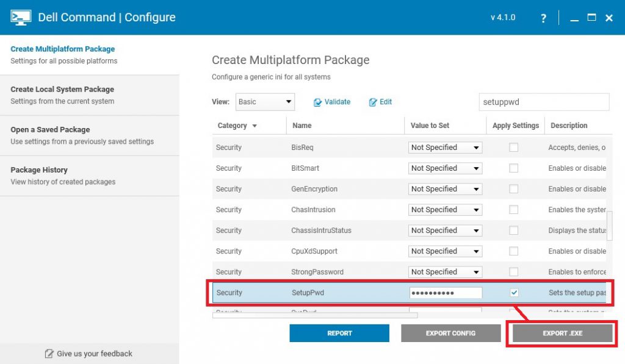Click the Dell Command Configure logo icon

[x=21, y=17]
